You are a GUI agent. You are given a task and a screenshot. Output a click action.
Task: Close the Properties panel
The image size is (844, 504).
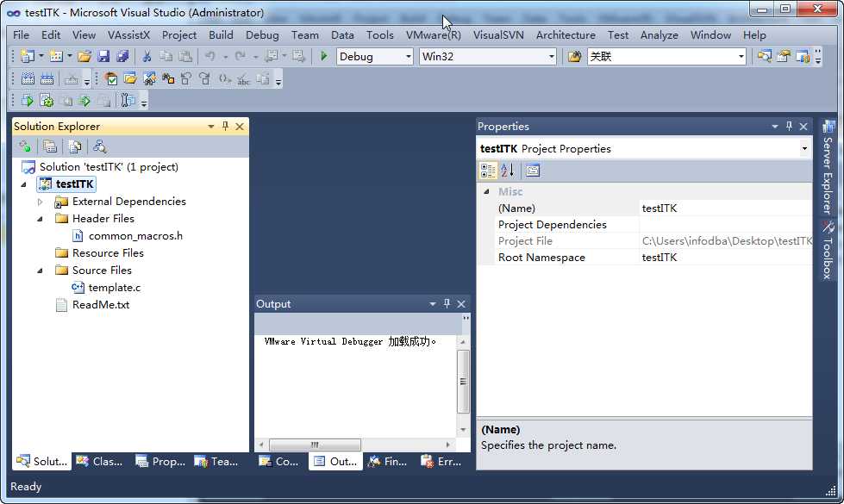pos(803,126)
